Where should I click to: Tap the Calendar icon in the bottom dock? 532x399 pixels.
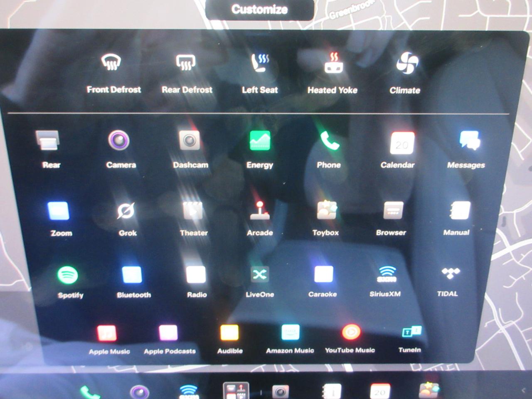(380, 391)
